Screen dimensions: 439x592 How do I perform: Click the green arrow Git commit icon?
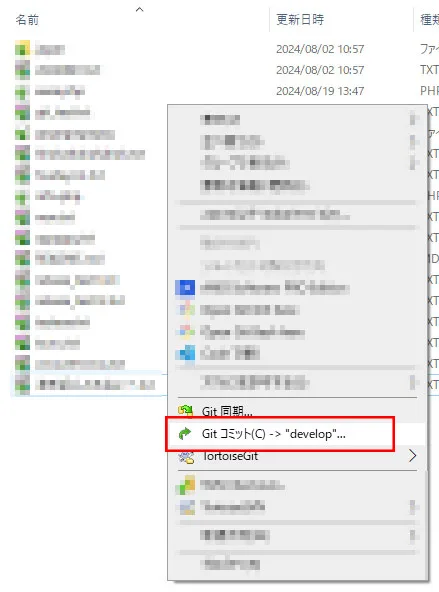coord(185,433)
